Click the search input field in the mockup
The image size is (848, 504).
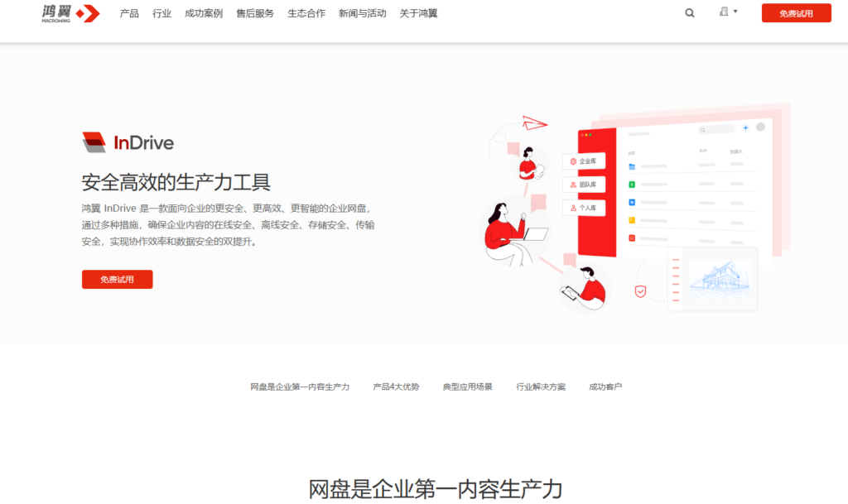click(716, 130)
